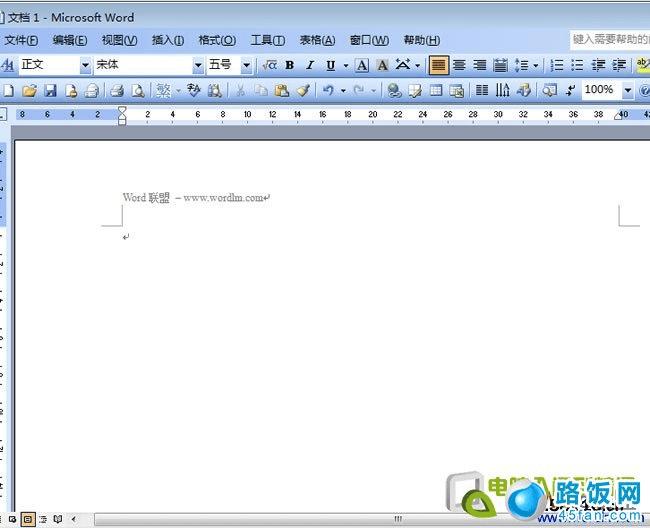
Task: Open the 插入(I) menu
Action: (168, 40)
